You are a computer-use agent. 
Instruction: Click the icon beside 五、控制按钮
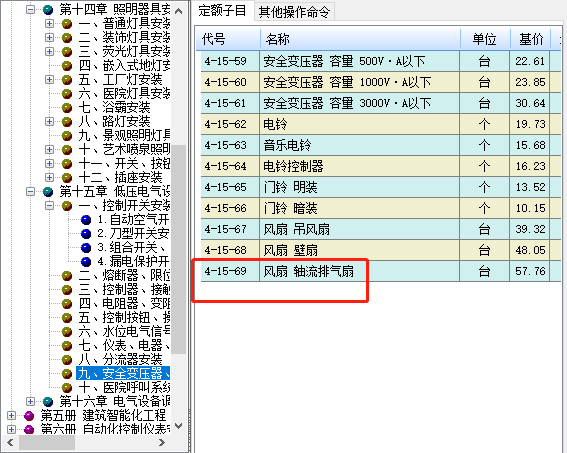(67, 318)
